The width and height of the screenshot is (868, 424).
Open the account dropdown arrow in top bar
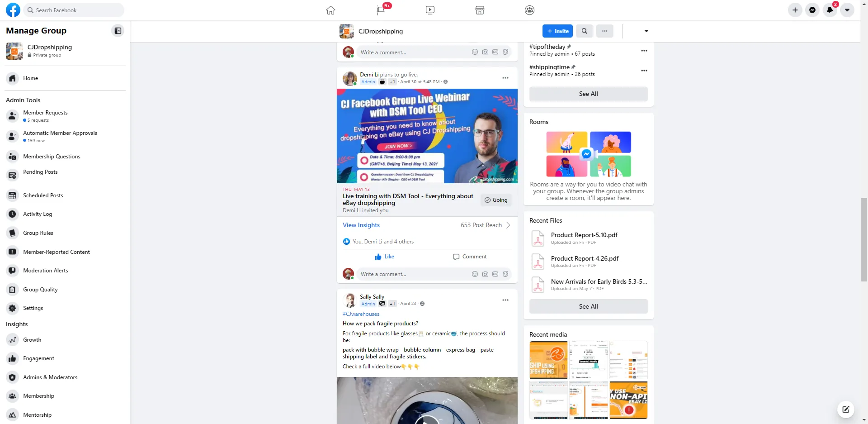pos(847,10)
